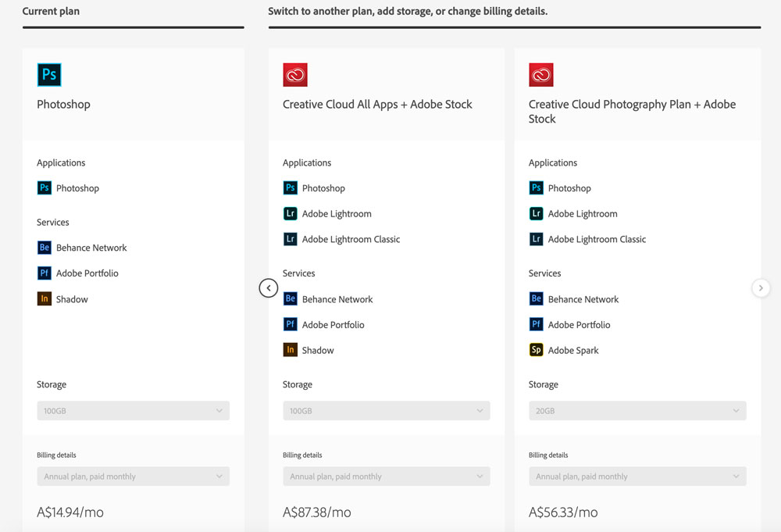Click 'Photoshop' title in current plan card
The width and height of the screenshot is (781, 532).
coord(64,104)
